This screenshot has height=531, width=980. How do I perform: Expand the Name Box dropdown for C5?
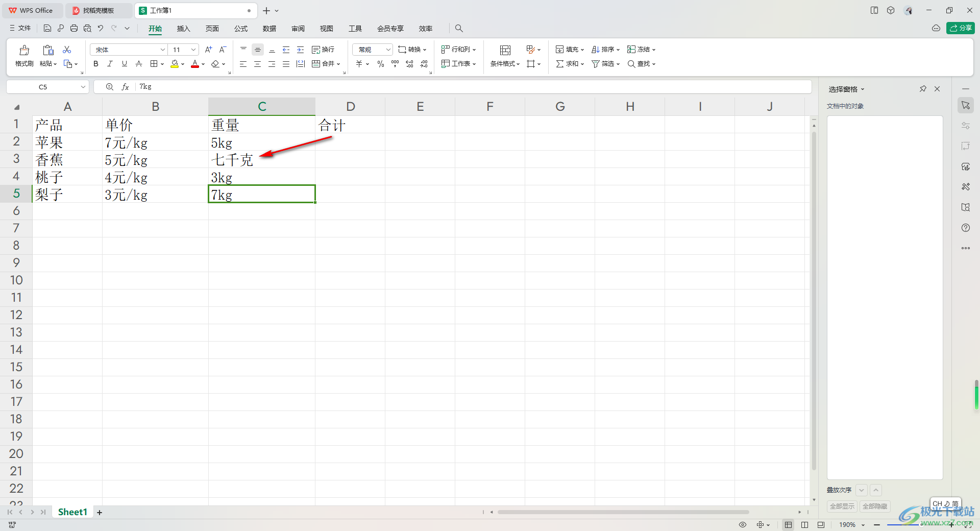pyautogui.click(x=83, y=87)
